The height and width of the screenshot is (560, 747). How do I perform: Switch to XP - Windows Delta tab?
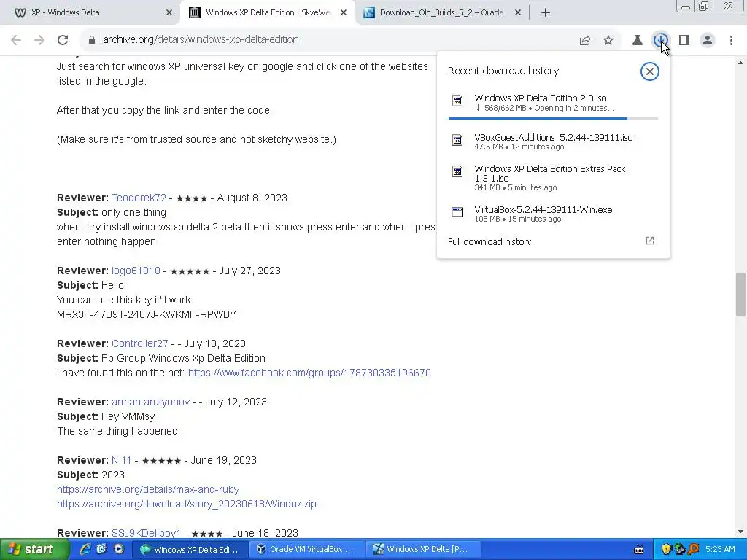(90, 13)
